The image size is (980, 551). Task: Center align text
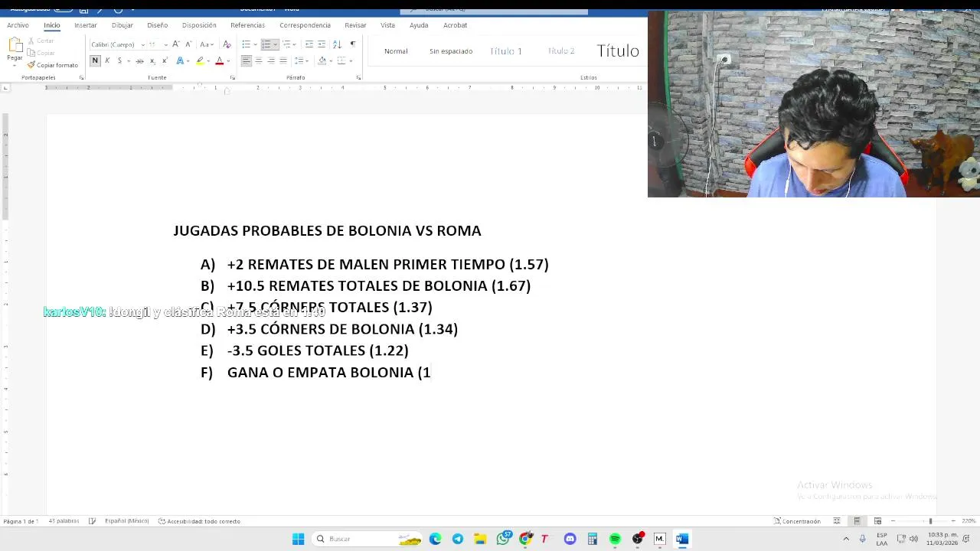point(258,60)
